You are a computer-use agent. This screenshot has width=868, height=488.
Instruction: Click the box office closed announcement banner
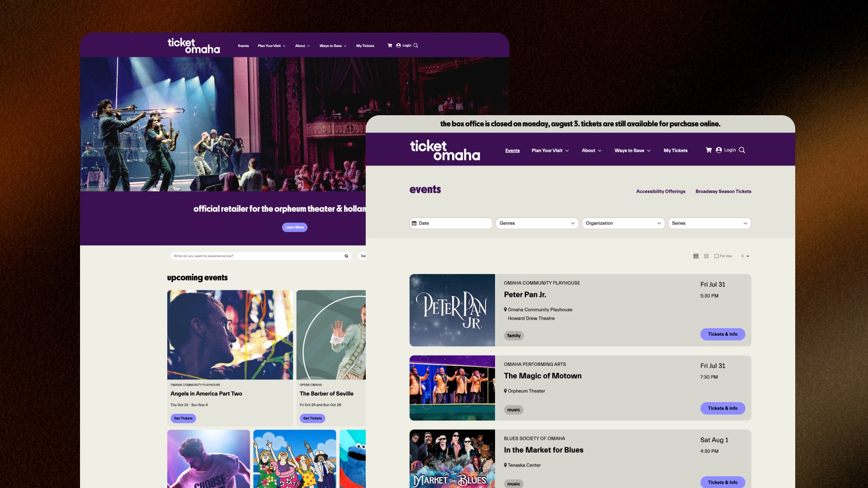coord(580,124)
